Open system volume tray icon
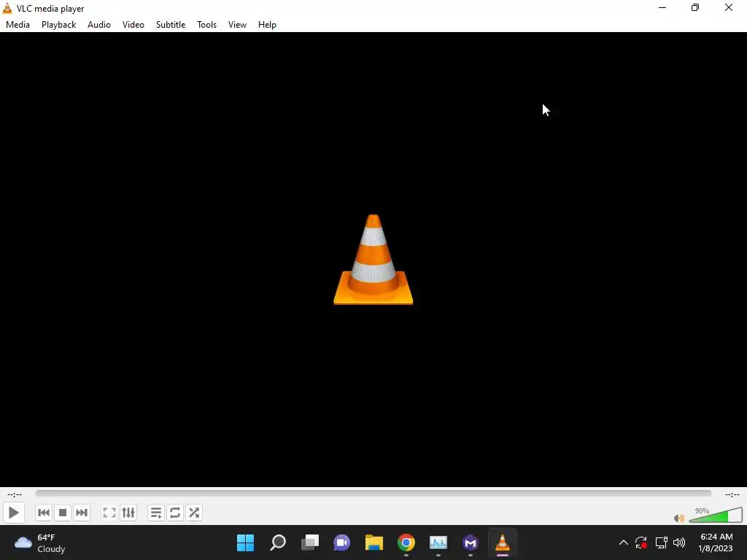747x560 pixels. (x=679, y=542)
